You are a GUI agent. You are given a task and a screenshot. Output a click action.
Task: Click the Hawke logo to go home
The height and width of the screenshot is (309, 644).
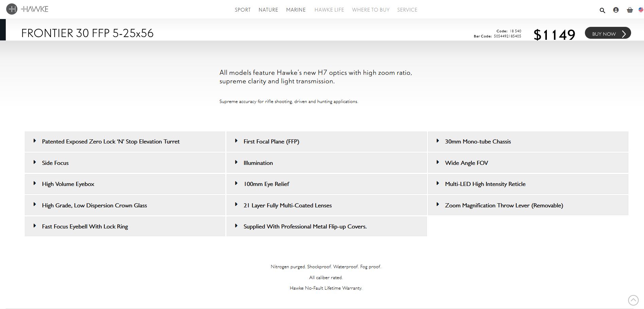(x=28, y=9)
